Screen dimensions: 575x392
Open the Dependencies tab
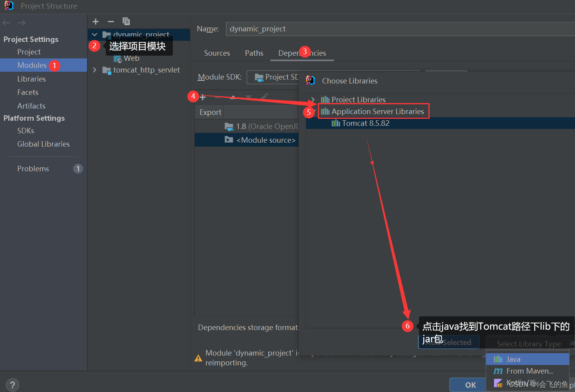[302, 53]
